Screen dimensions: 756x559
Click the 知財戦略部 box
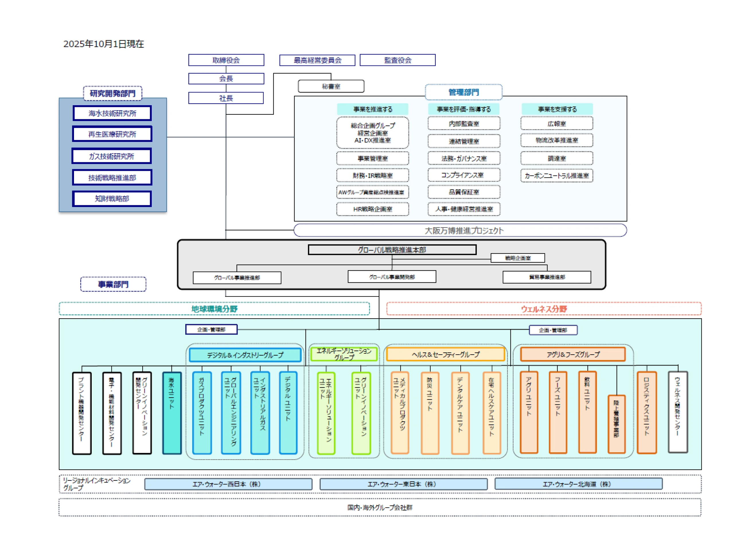coord(112,199)
